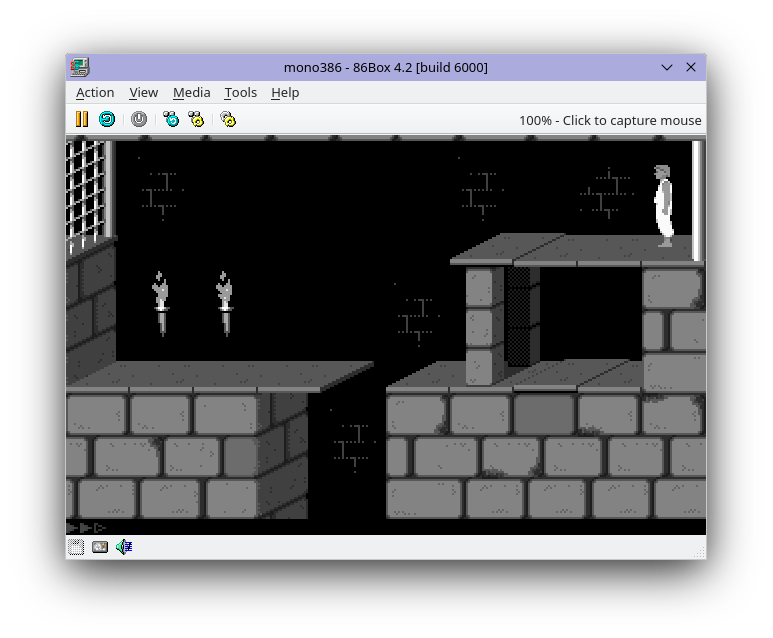Click the prince character in the emulated display
This screenshot has width=773, height=638.
click(664, 206)
